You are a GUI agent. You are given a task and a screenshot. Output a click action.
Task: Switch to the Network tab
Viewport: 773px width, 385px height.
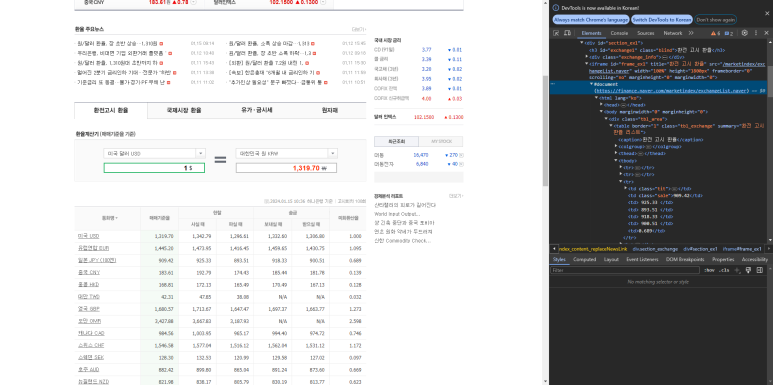(x=672, y=33)
